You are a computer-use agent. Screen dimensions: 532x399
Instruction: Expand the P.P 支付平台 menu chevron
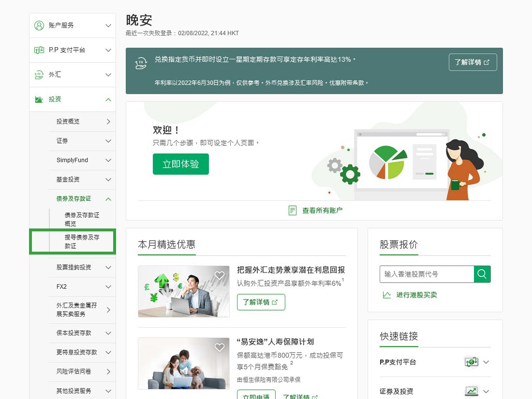click(x=108, y=50)
